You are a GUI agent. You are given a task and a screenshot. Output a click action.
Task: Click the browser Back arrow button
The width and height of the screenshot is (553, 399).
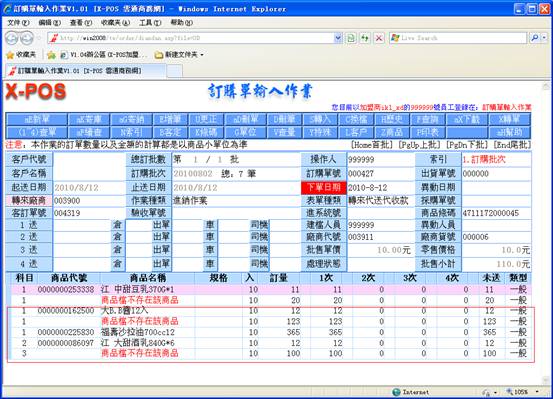12,38
